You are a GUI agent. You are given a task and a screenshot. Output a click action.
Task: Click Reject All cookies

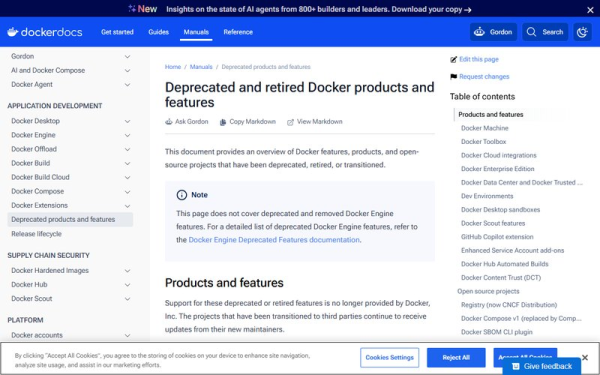456,357
